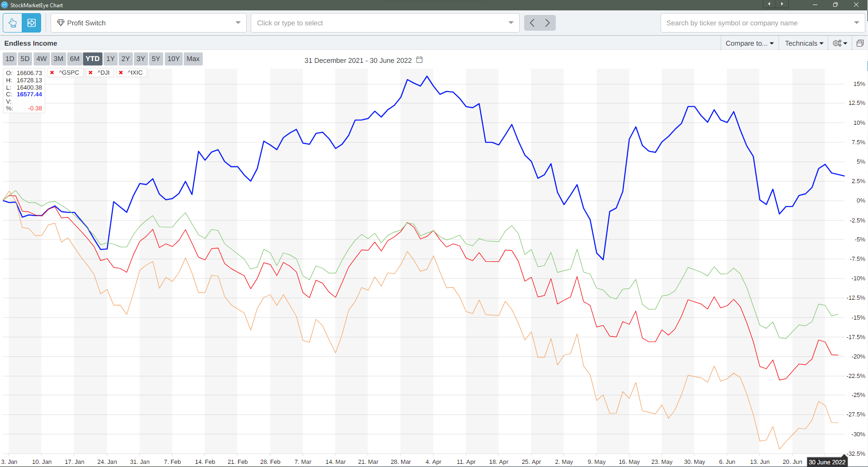Click the low price 16400.38 value

pos(29,87)
